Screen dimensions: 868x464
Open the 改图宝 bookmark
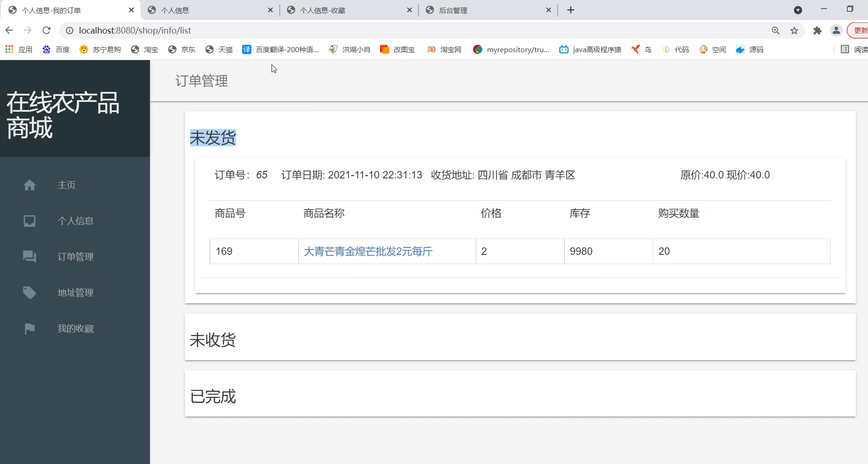[398, 49]
